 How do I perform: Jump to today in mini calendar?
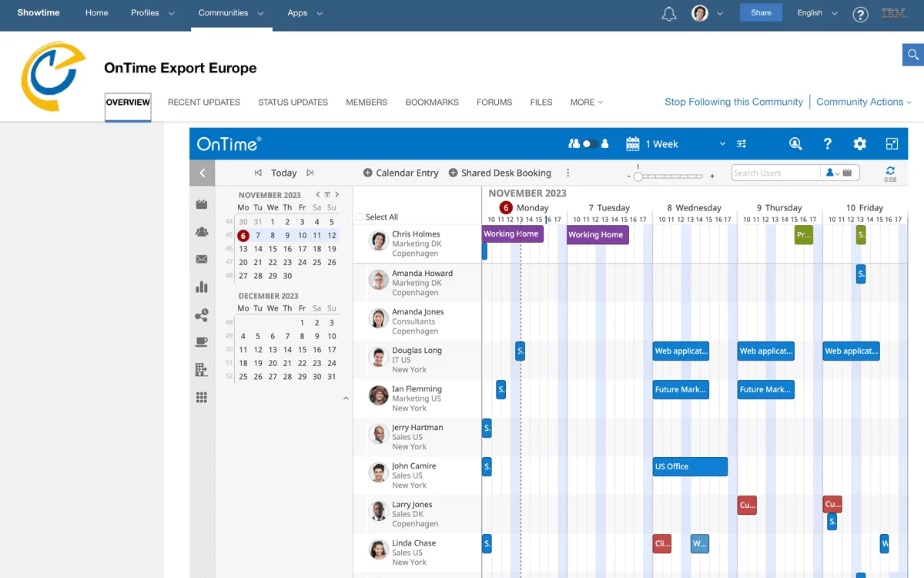click(x=328, y=195)
